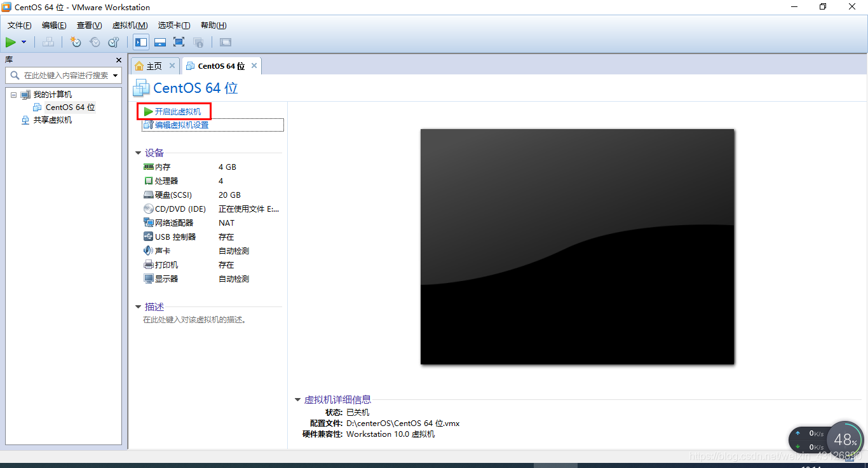Click the 已关机 status value

click(358, 413)
